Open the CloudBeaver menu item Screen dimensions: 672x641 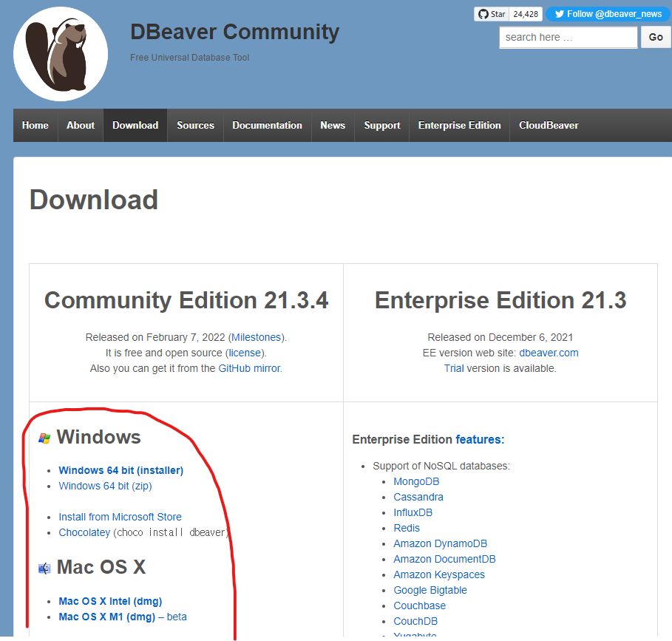[549, 125]
